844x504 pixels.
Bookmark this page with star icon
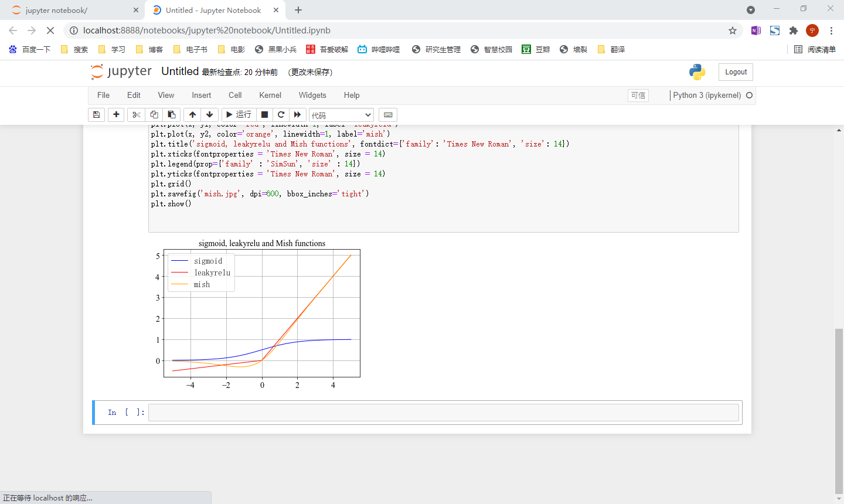(732, 30)
